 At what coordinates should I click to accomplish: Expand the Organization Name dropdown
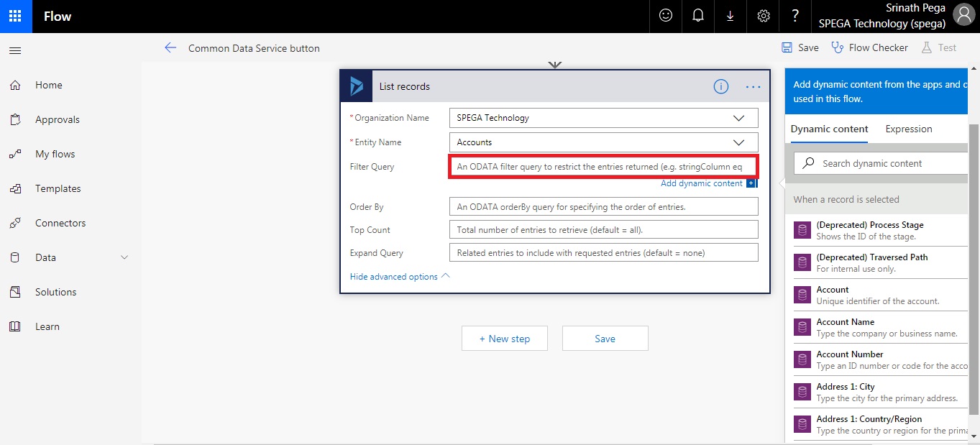coord(738,118)
